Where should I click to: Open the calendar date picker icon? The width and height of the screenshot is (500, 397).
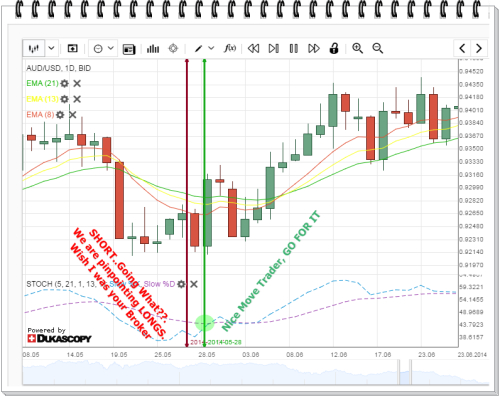coord(129,49)
